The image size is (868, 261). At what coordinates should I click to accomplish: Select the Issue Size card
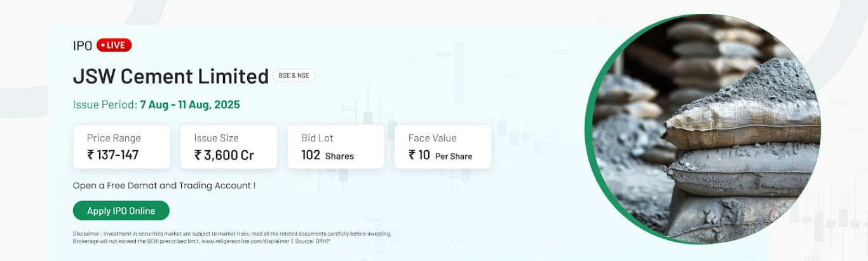[x=229, y=146]
